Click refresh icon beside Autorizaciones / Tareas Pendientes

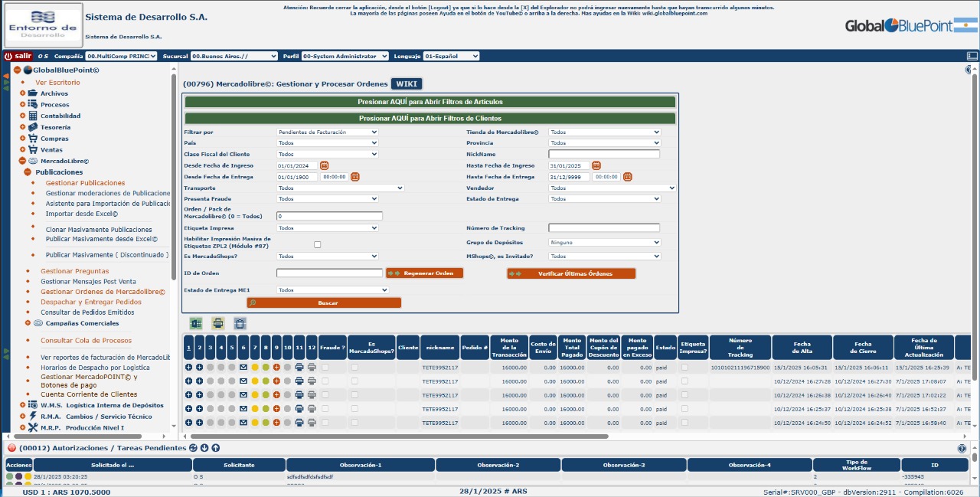[x=193, y=448]
